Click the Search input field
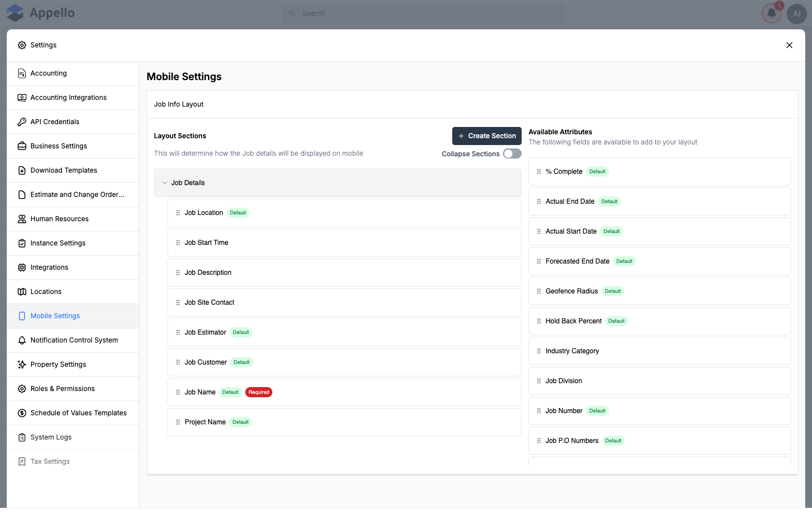The width and height of the screenshot is (812, 518). click(423, 14)
